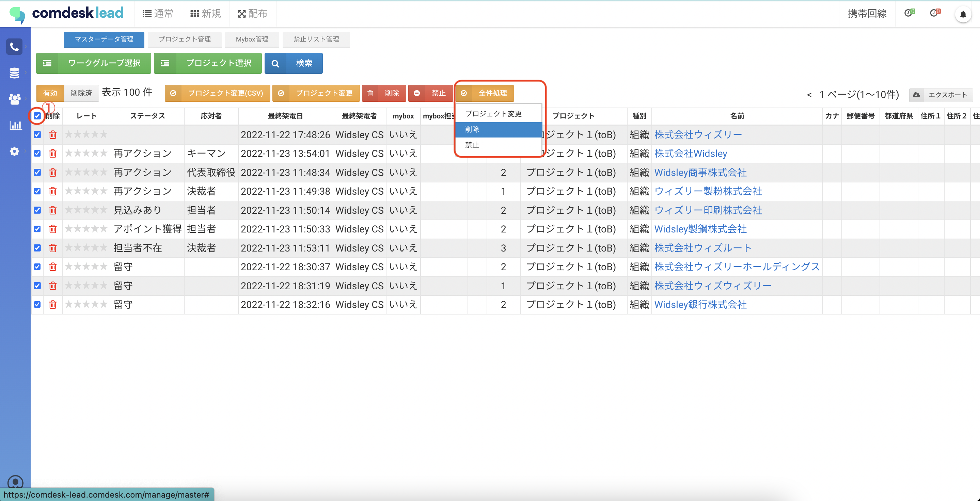This screenshot has width=980, height=501.
Task: Uncheck the Widsley銀行株式会社 row checkbox
Action: [x=37, y=305]
